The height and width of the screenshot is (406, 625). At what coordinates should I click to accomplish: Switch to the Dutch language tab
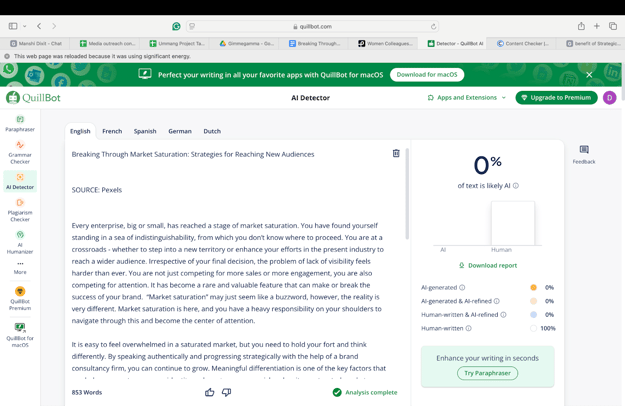[x=212, y=131]
